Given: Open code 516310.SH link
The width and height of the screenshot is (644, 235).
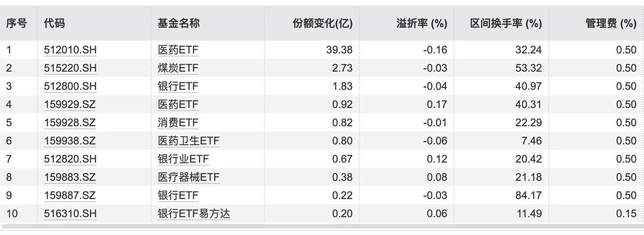Looking at the screenshot, I should click(70, 213).
